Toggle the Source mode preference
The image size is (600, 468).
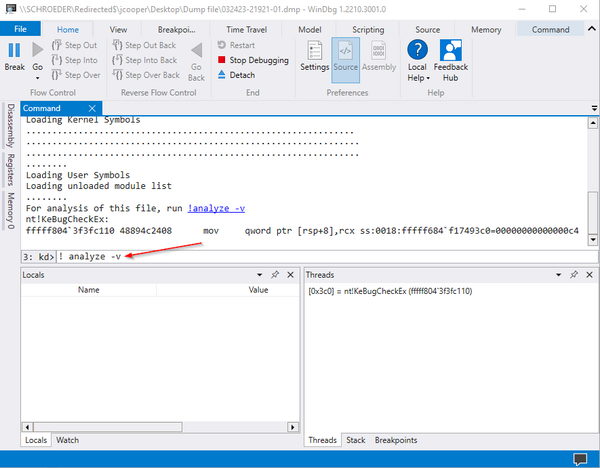click(345, 60)
